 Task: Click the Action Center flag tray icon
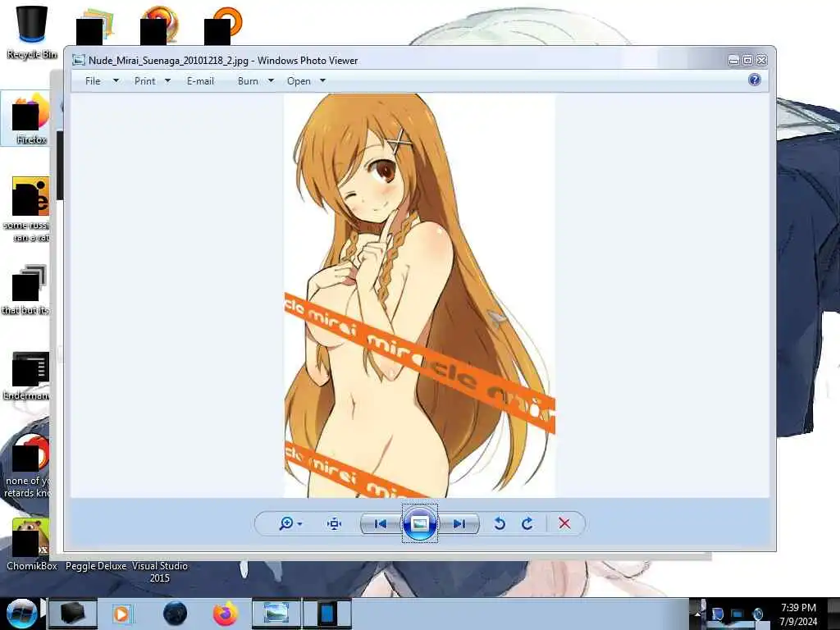pyautogui.click(x=717, y=614)
